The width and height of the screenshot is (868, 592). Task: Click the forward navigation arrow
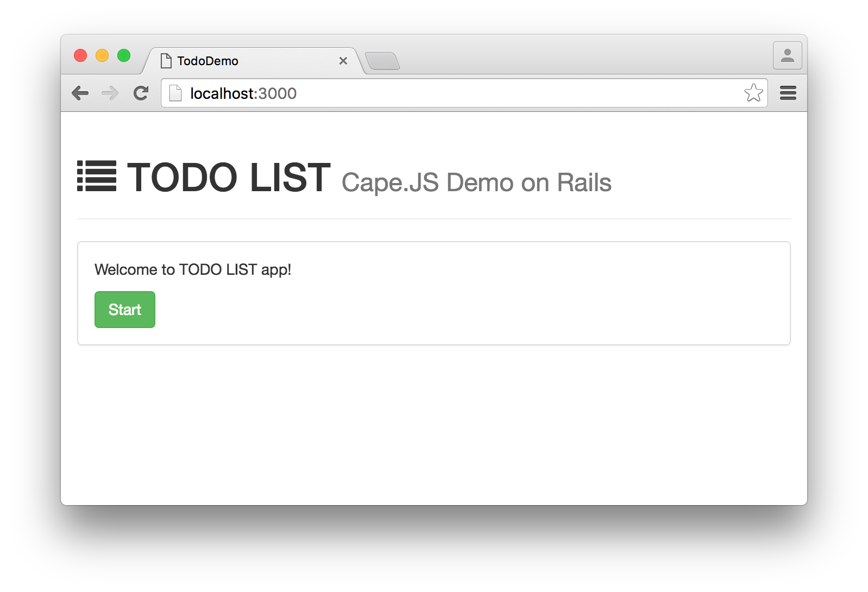[x=110, y=93]
